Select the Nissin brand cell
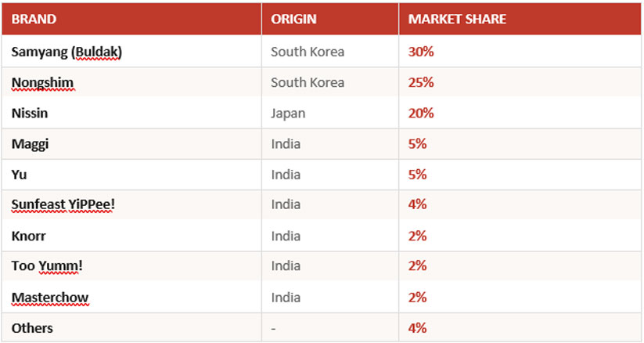The image size is (644, 343). point(30,113)
